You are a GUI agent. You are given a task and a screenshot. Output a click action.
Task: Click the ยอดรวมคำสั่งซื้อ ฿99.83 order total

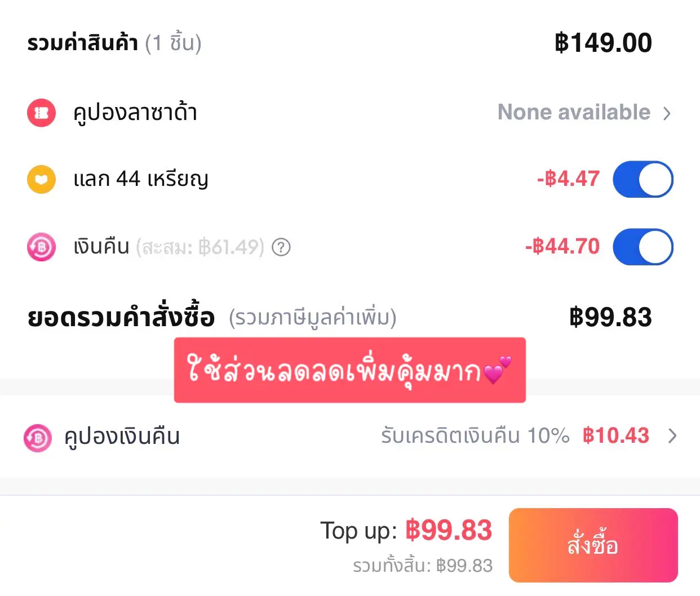click(610, 317)
